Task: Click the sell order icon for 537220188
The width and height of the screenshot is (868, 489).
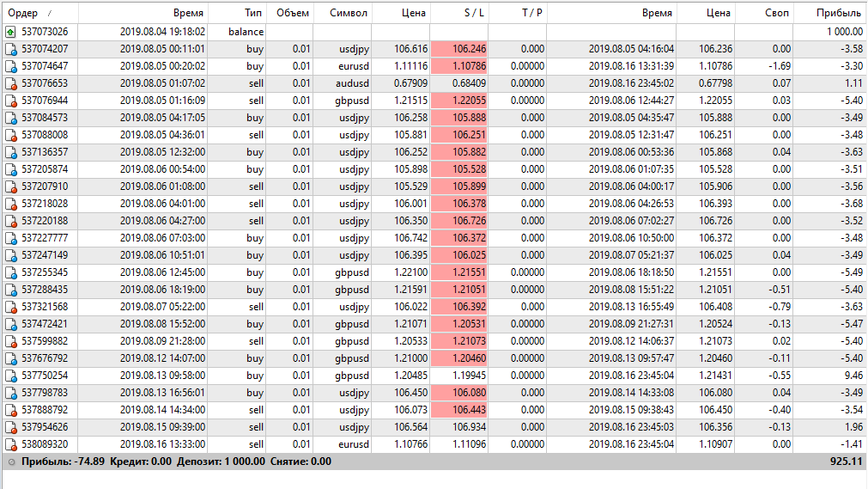Action: point(10,221)
